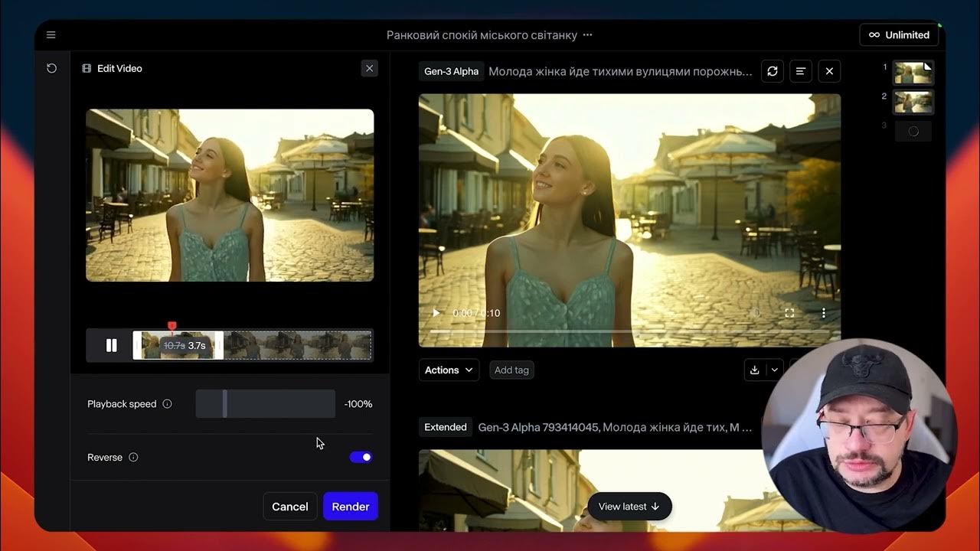Click the Unlimited plan button

[x=899, y=34]
